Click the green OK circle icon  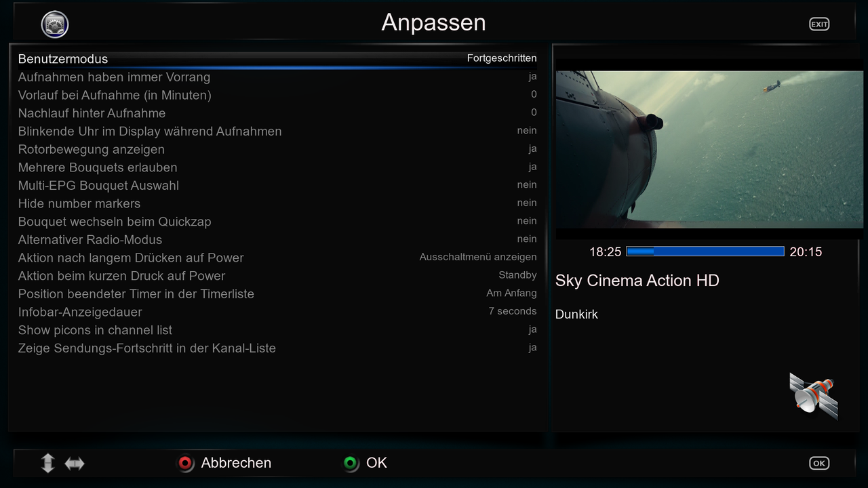pyautogui.click(x=351, y=463)
